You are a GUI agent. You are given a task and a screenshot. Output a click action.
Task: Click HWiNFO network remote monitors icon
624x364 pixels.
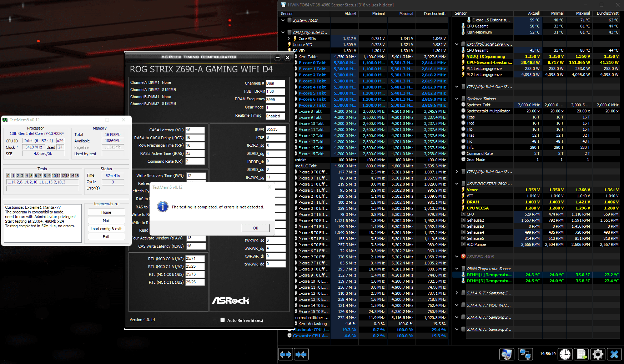[525, 354]
